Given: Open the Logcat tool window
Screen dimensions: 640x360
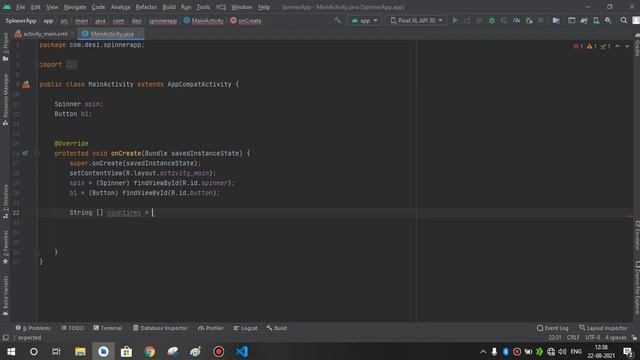Looking at the screenshot, I should [x=245, y=328].
